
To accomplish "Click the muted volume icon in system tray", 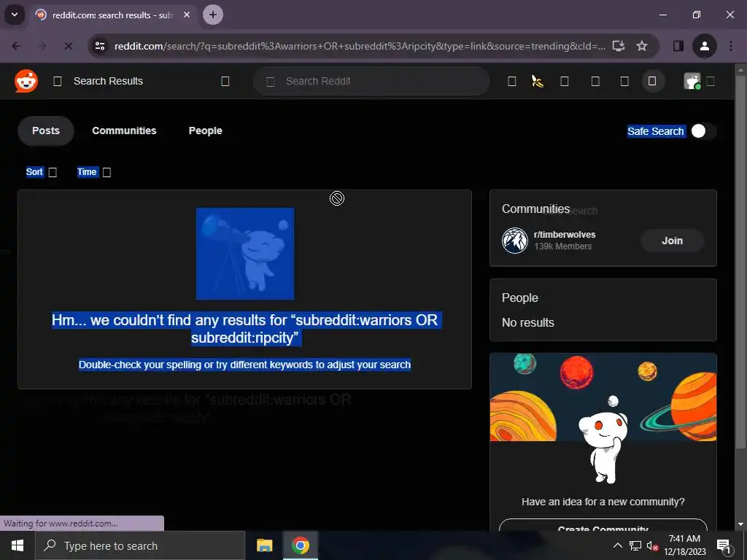I will pyautogui.click(x=653, y=546).
